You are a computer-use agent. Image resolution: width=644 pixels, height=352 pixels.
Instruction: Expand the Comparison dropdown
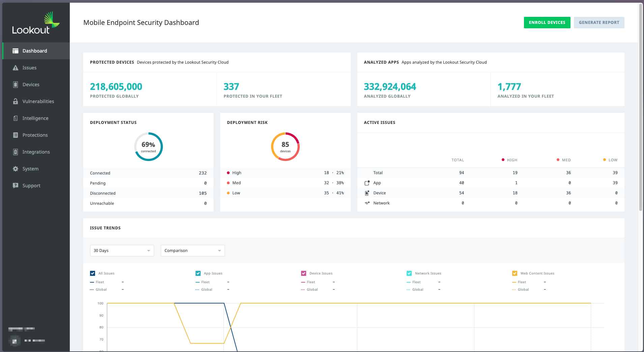click(193, 251)
